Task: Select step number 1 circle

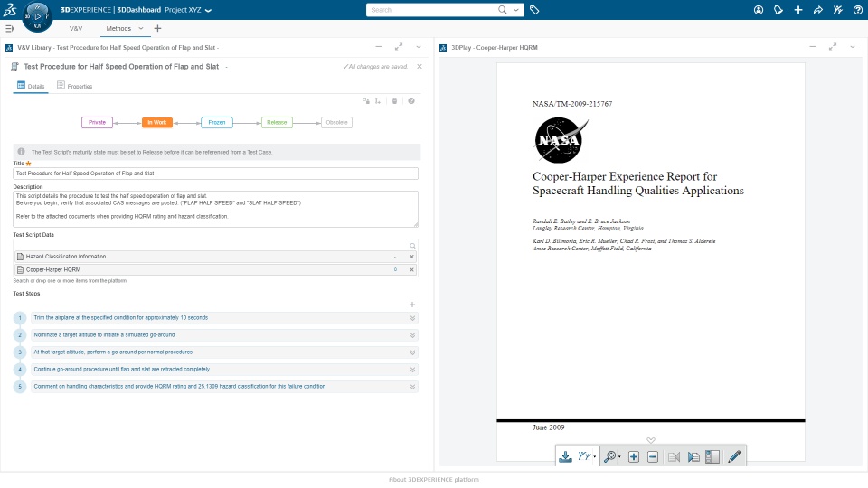Action: [20, 318]
